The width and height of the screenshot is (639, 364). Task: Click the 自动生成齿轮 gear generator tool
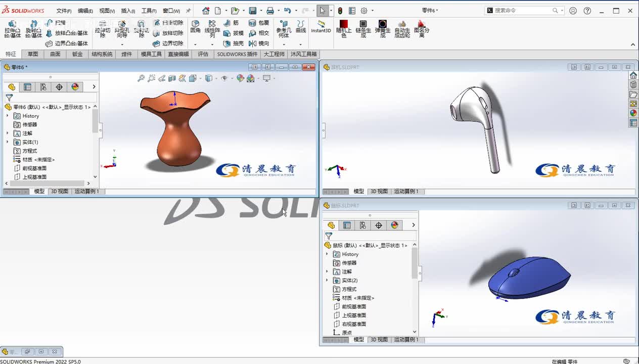[x=402, y=29]
